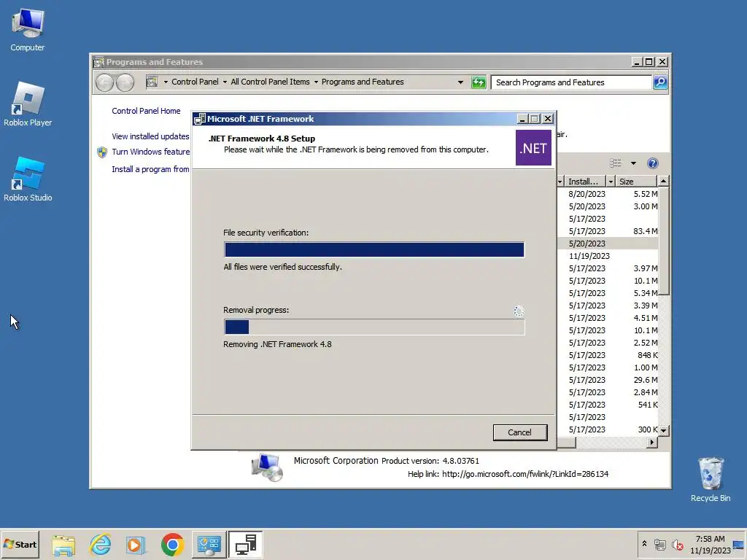Launch Roblox Player from desktop
This screenshot has width=747, height=560.
click(28, 104)
